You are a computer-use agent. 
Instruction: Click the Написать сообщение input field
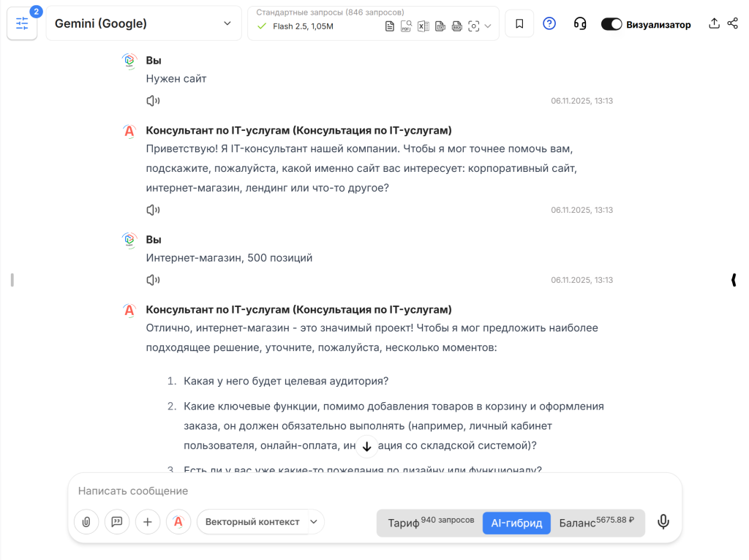pyautogui.click(x=219, y=491)
